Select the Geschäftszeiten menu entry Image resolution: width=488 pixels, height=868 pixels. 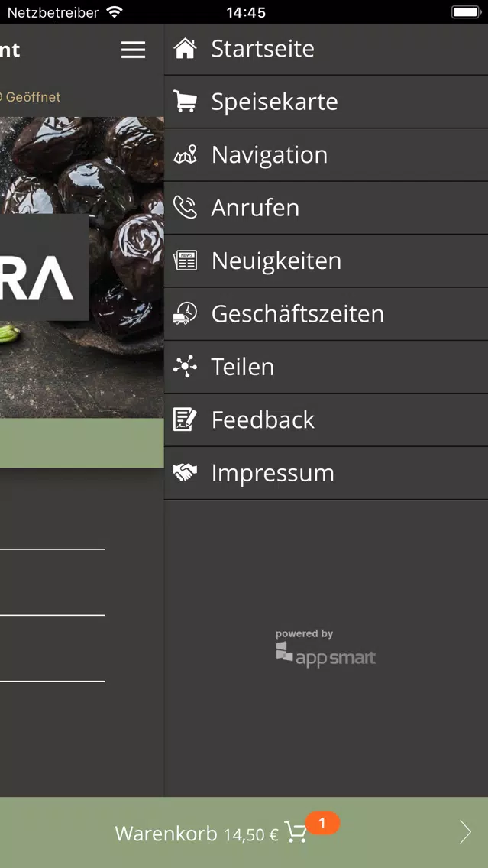[326, 314]
